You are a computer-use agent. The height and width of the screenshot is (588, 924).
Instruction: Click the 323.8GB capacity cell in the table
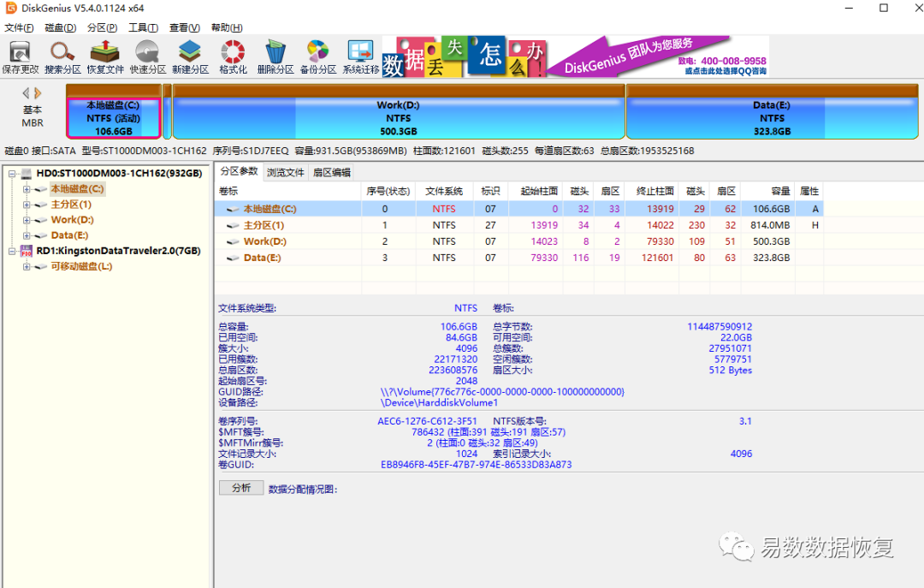(x=772, y=258)
